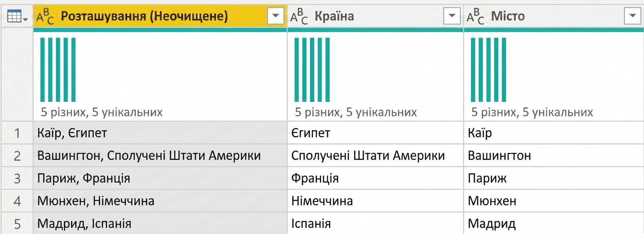Click distribution chart of Розташування column

58,70
